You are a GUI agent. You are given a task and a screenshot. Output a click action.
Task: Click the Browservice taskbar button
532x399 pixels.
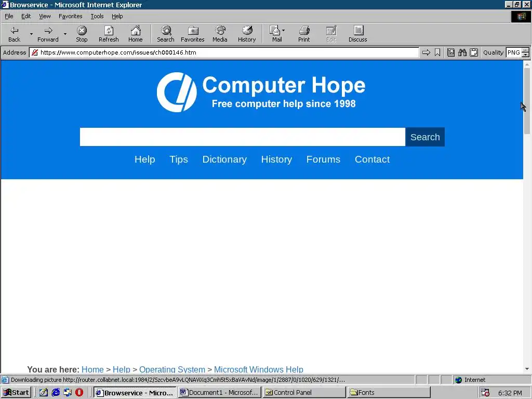pos(135,393)
